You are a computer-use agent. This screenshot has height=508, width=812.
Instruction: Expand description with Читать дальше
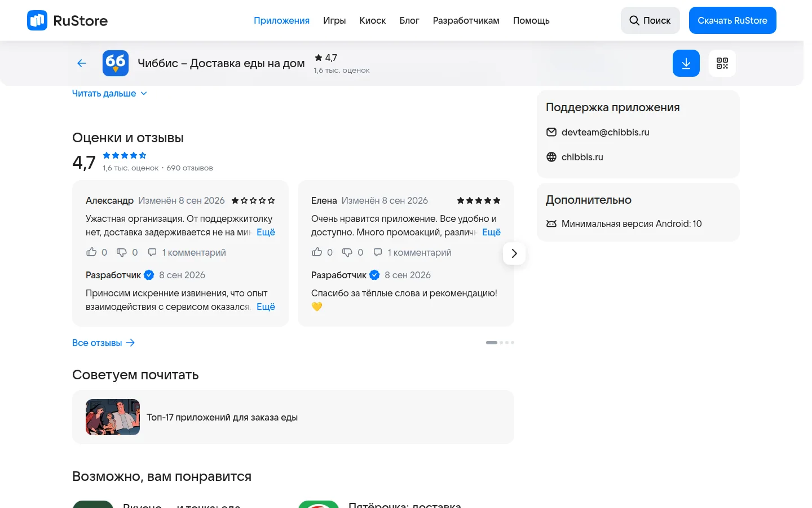[x=109, y=93]
